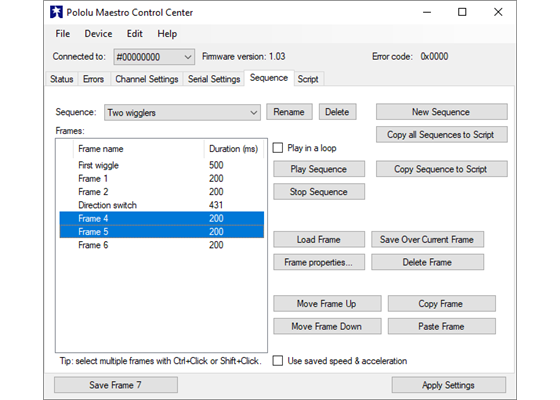Click Copy all Sequences to Script

pyautogui.click(x=441, y=135)
